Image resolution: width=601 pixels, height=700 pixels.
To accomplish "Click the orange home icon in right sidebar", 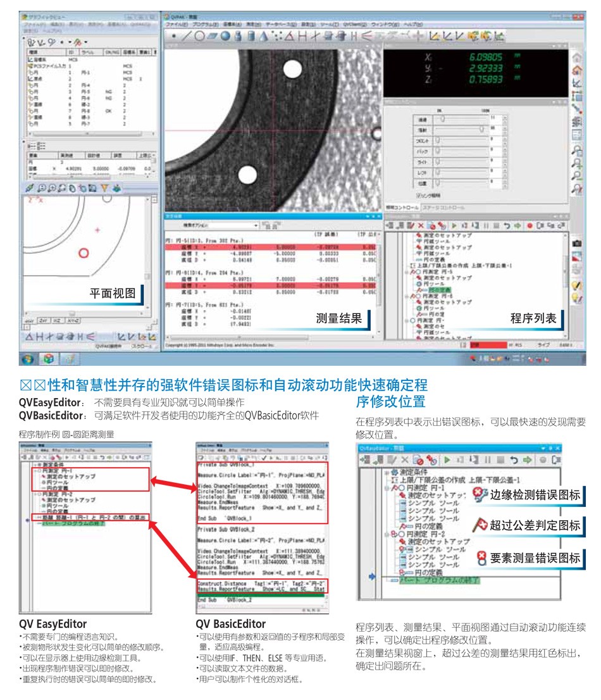I will pos(577,70).
